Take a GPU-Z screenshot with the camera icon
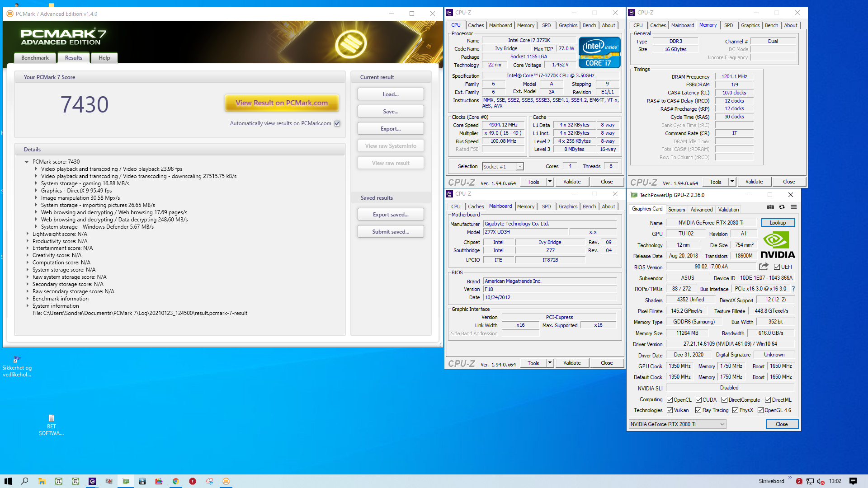The width and height of the screenshot is (868, 488). pos(770,207)
